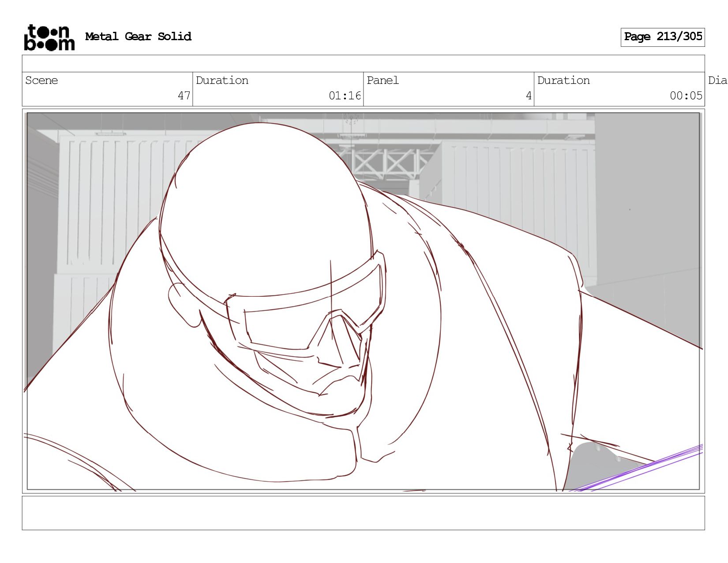Click the panel duration value '00:05'
This screenshot has height=563, width=728.
[686, 96]
